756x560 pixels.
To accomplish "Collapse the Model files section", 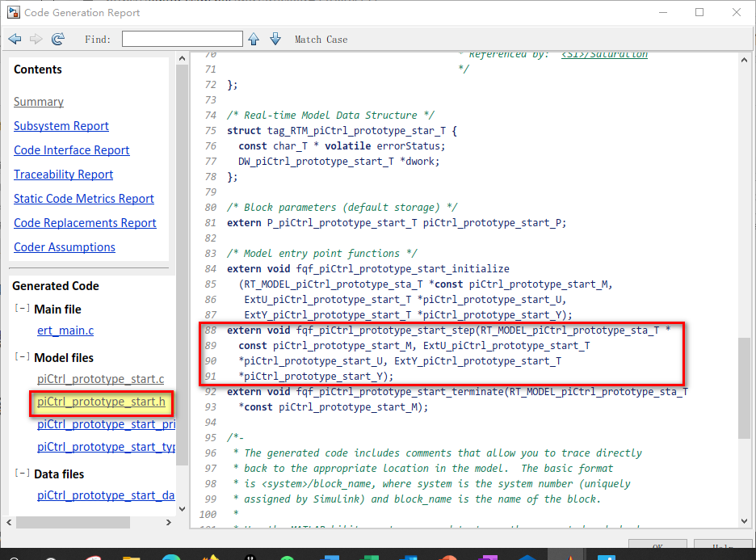I will coord(22,357).
